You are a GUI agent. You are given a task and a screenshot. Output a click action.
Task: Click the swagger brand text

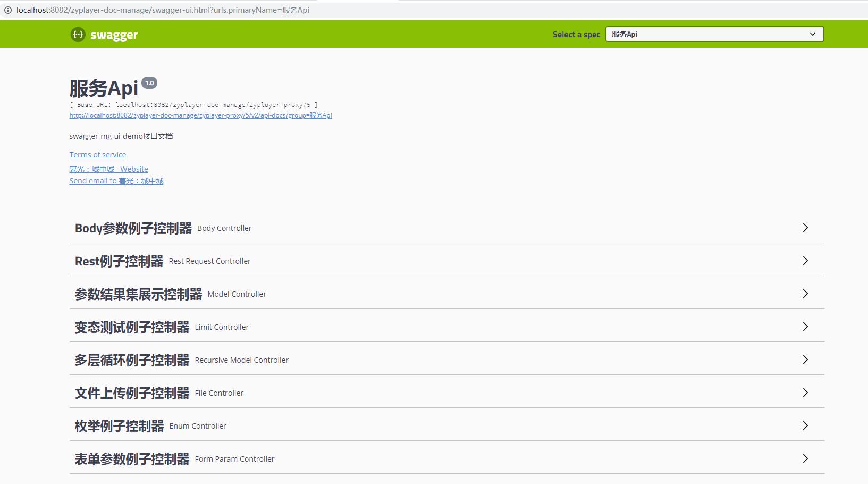(114, 35)
